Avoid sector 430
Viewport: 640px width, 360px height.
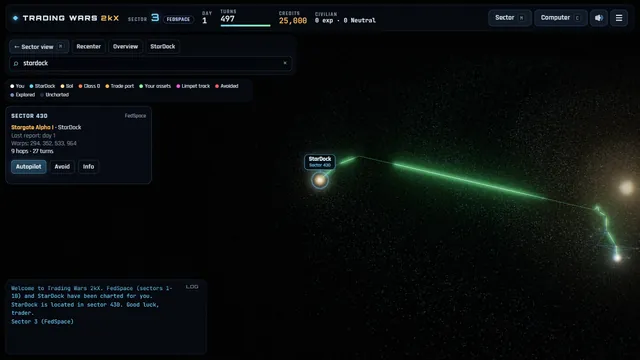click(62, 167)
